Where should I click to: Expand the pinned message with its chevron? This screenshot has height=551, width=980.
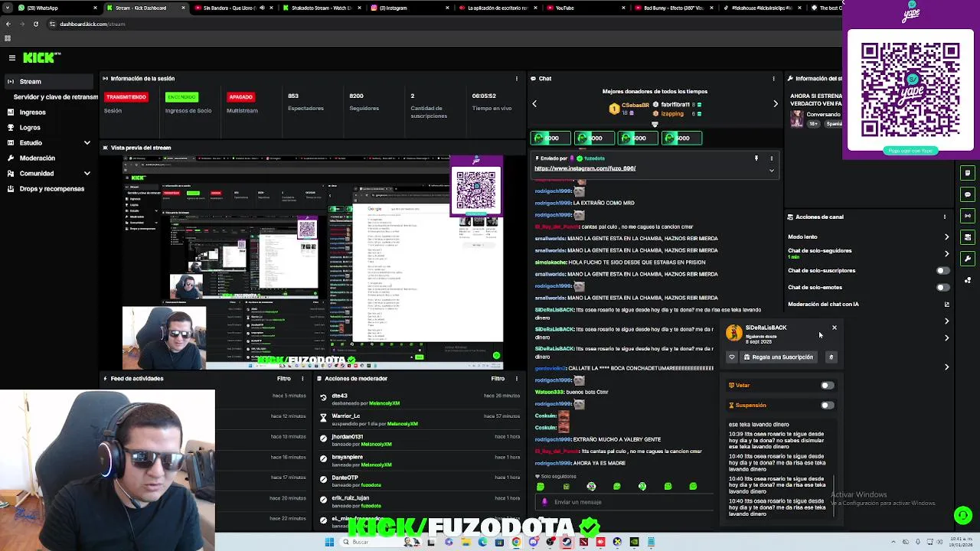tap(771, 170)
